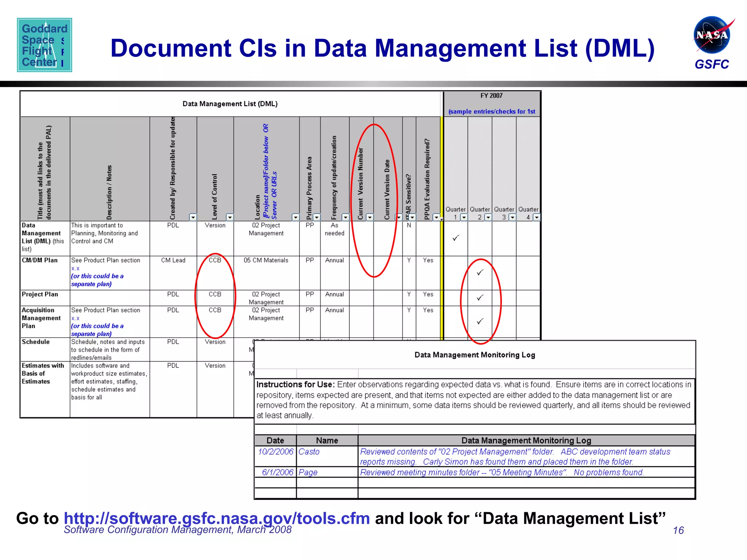Open the PPQA Evaluation Required filter dropdown
Screen dimensions: 747x560
pyautogui.click(x=436, y=217)
